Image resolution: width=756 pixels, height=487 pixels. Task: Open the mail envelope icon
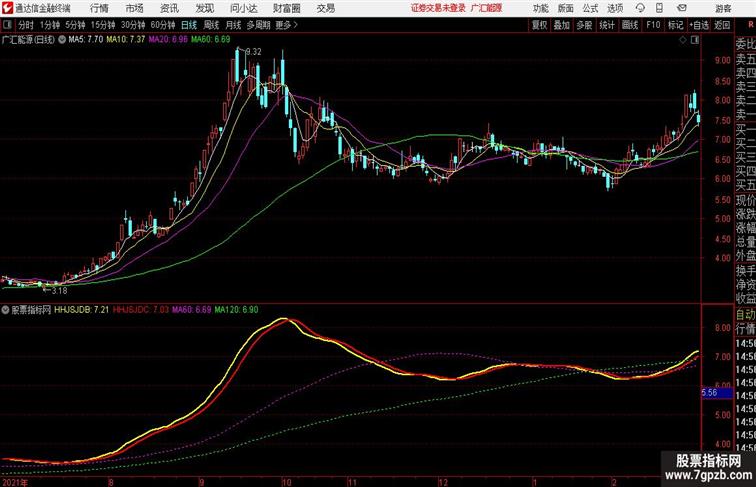click(x=682, y=8)
